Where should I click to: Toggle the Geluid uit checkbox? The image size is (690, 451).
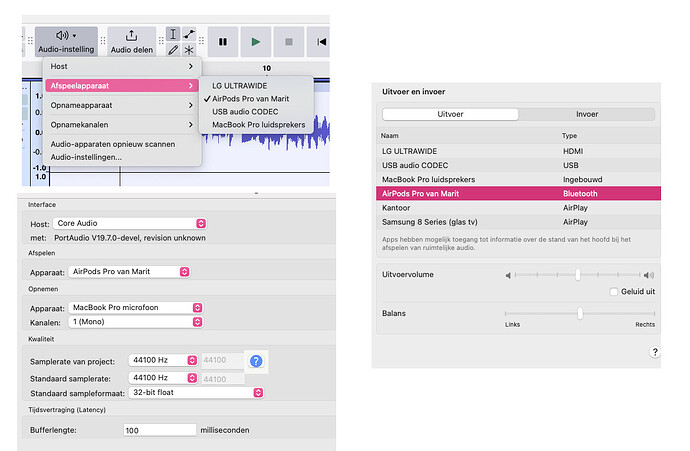pyautogui.click(x=614, y=292)
